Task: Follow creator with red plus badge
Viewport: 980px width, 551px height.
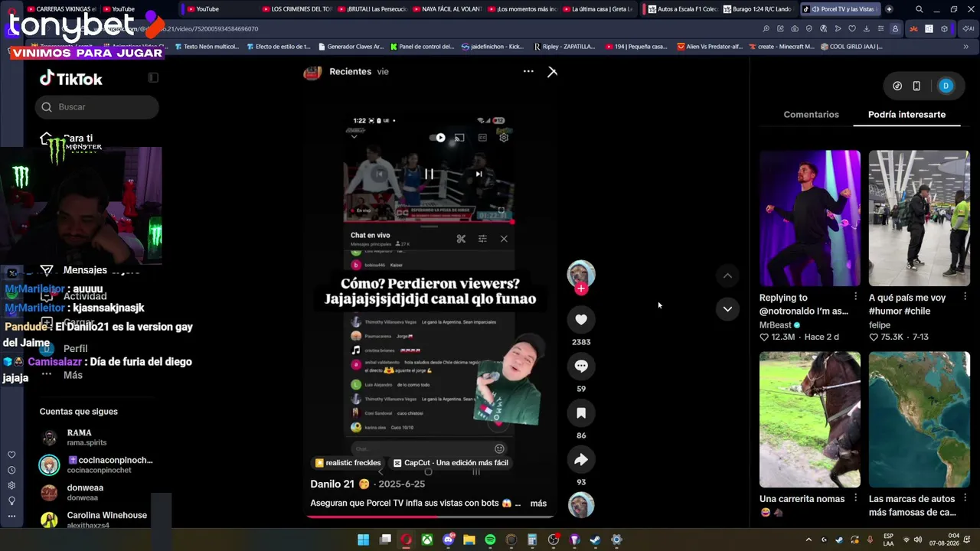Action: pyautogui.click(x=581, y=289)
